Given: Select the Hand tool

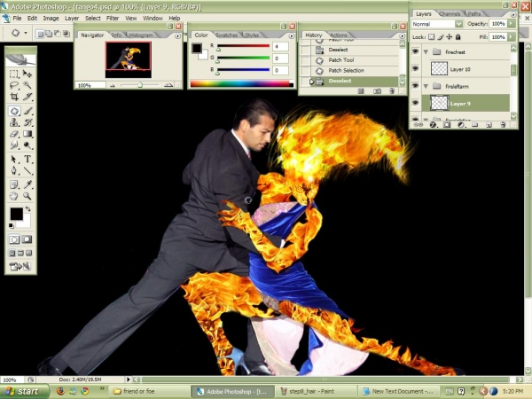Looking at the screenshot, I should click(x=14, y=196).
